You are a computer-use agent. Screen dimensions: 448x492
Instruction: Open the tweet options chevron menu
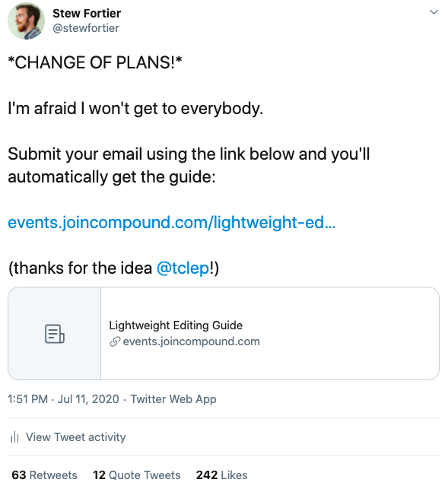pyautogui.click(x=434, y=12)
